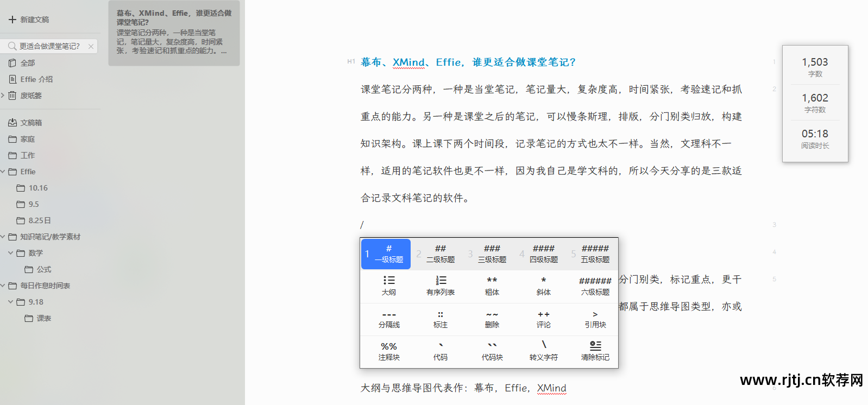Screen dimensions: 868x405
Task: Open the document card 幕布、XMind、Effie
Action: pyautogui.click(x=174, y=33)
